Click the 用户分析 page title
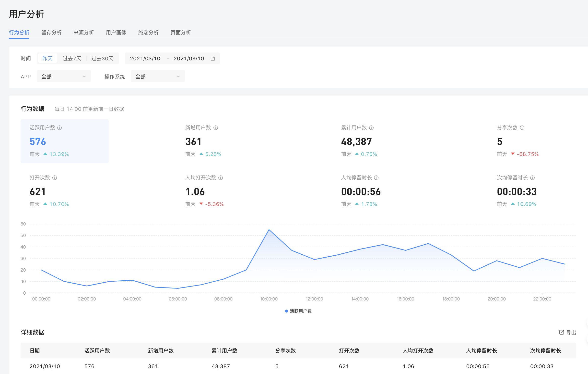The image size is (588, 374). pos(26,14)
